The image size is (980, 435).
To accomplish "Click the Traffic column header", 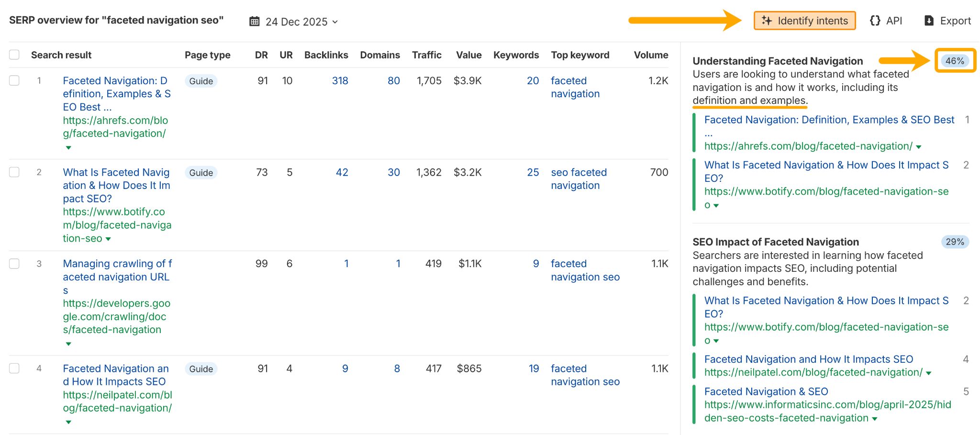I will 426,55.
